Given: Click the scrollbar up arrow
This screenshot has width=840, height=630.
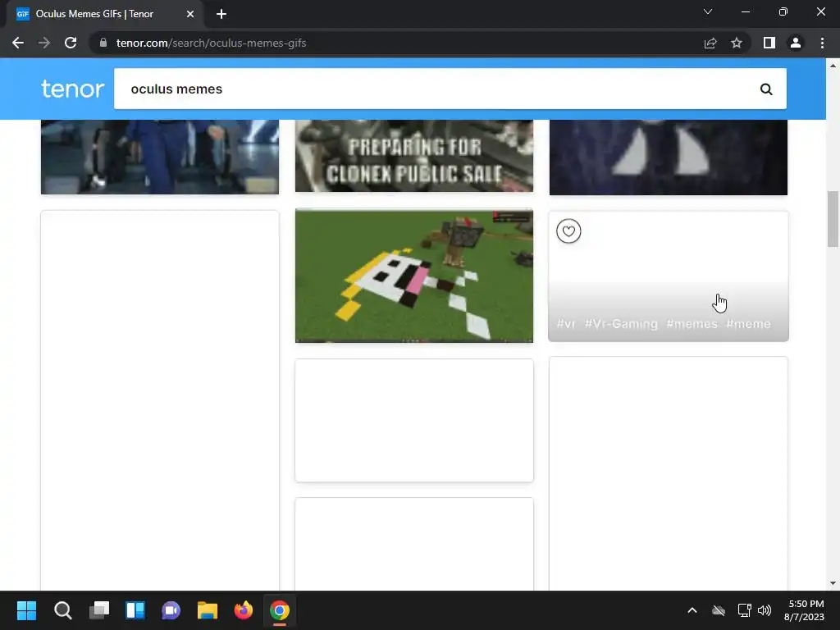Looking at the screenshot, I should (x=833, y=66).
